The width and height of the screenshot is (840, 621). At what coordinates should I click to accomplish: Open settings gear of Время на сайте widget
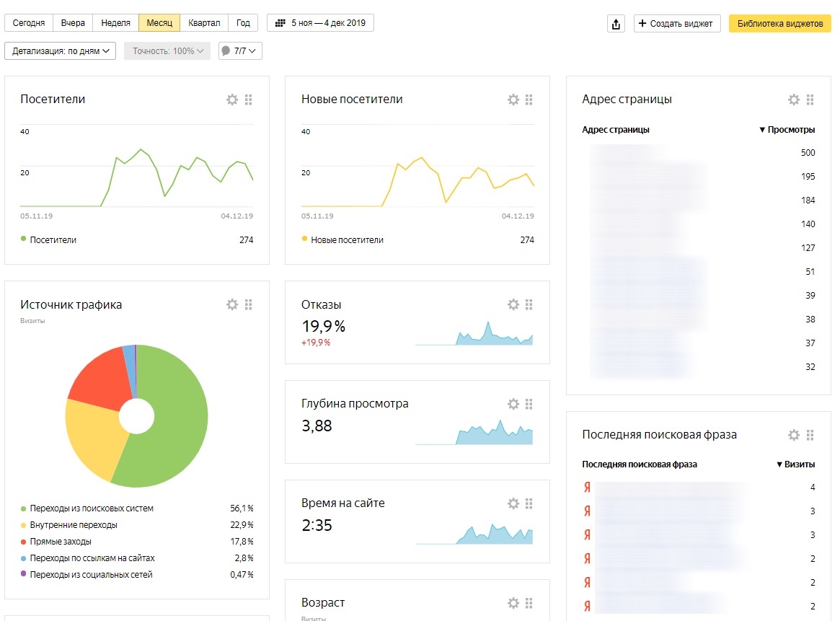point(513,503)
